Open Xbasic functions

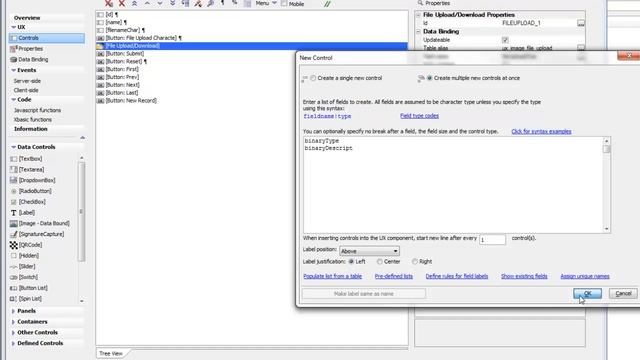33,120
